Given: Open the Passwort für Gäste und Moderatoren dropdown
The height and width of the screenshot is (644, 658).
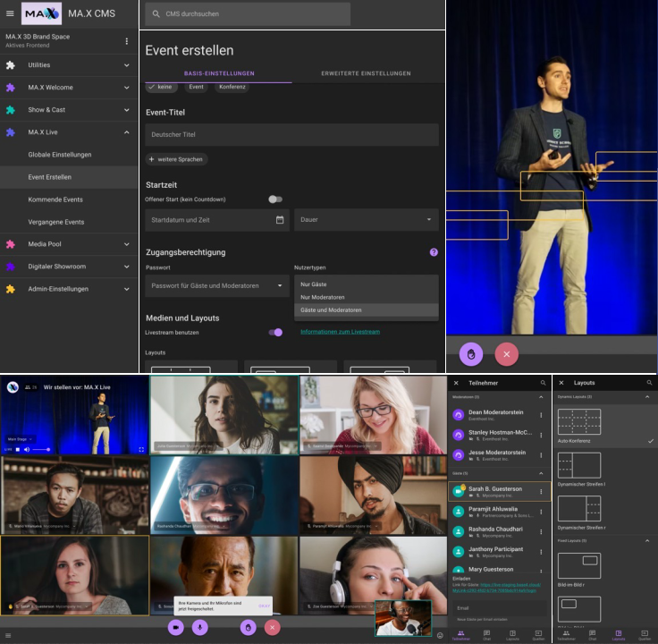Looking at the screenshot, I should click(x=216, y=286).
